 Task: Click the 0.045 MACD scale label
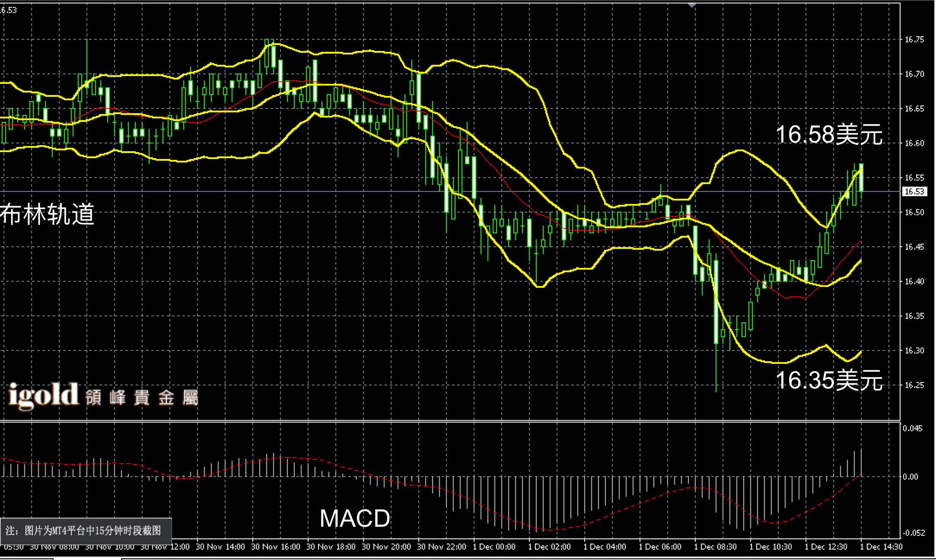click(x=912, y=429)
